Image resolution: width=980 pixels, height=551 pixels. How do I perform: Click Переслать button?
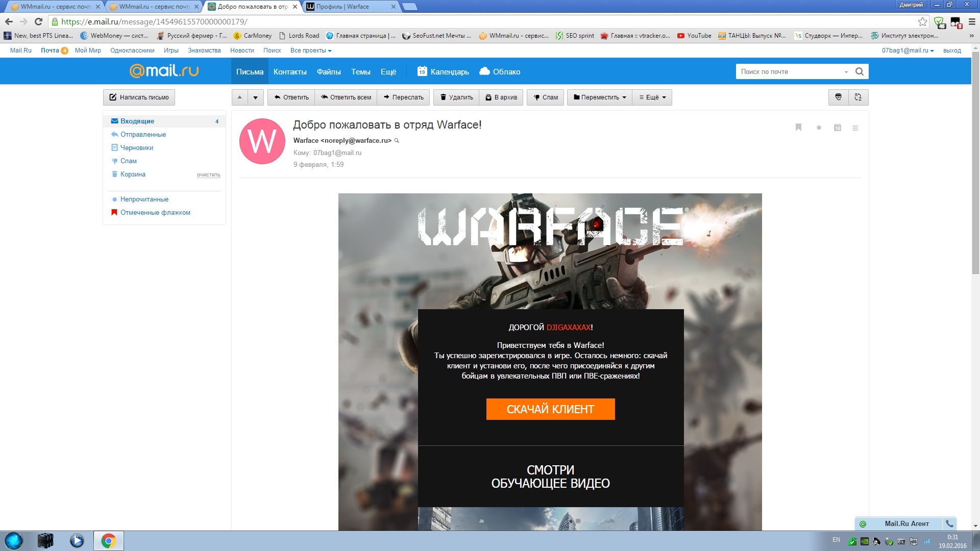pyautogui.click(x=403, y=97)
